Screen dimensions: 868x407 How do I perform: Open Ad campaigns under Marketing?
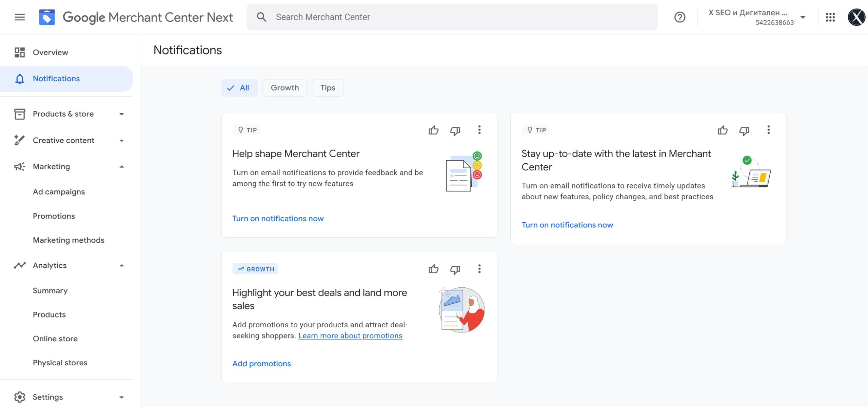tap(59, 192)
